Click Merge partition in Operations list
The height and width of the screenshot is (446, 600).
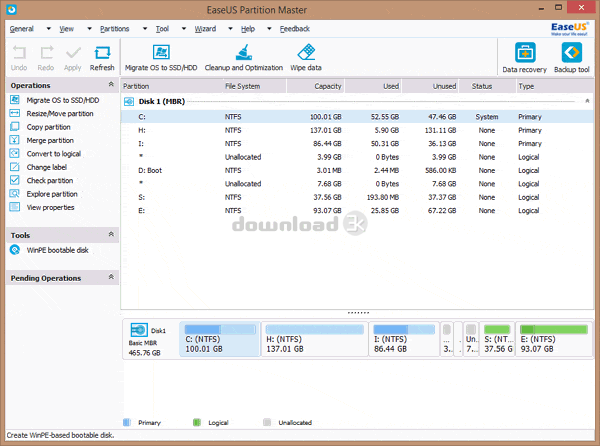[49, 141]
